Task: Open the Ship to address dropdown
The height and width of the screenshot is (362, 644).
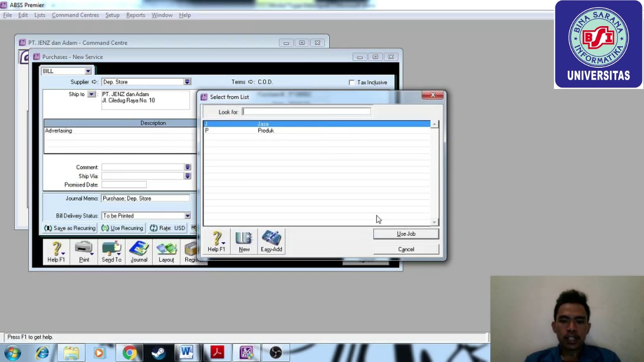Action: tap(91, 95)
